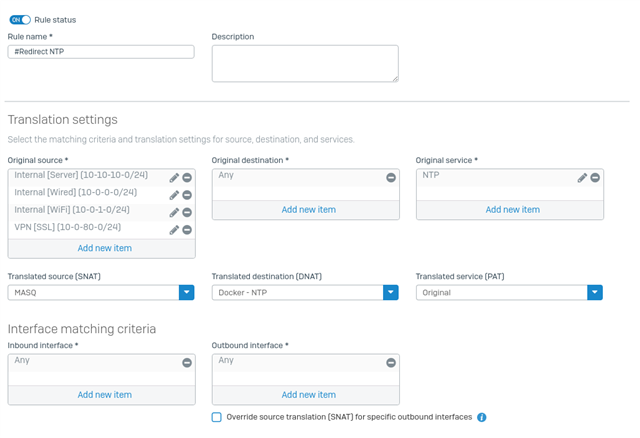Screen dimensions: 640x438
Task: Enable Override source translation checkbox
Action: pos(217,417)
